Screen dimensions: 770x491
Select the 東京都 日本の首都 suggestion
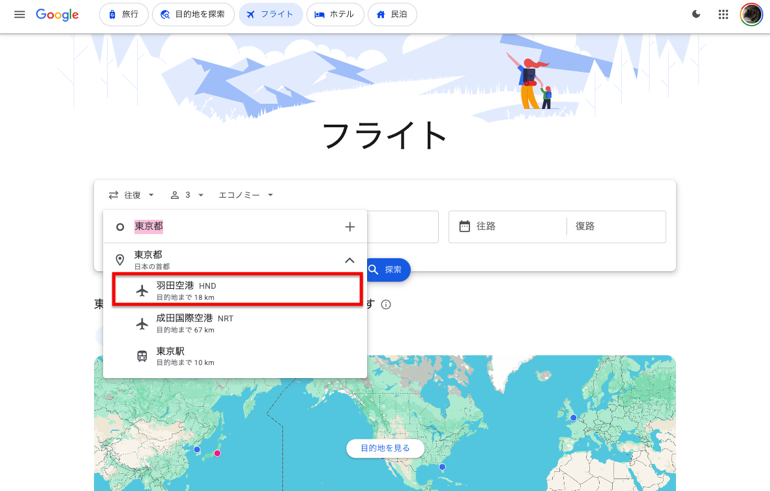[x=235, y=260]
